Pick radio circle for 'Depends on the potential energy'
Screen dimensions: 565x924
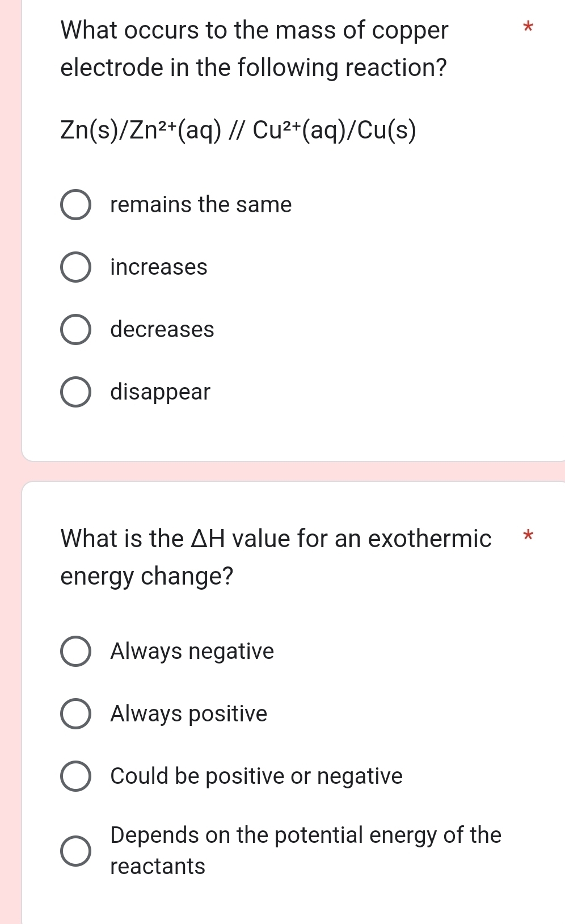pos(75,851)
